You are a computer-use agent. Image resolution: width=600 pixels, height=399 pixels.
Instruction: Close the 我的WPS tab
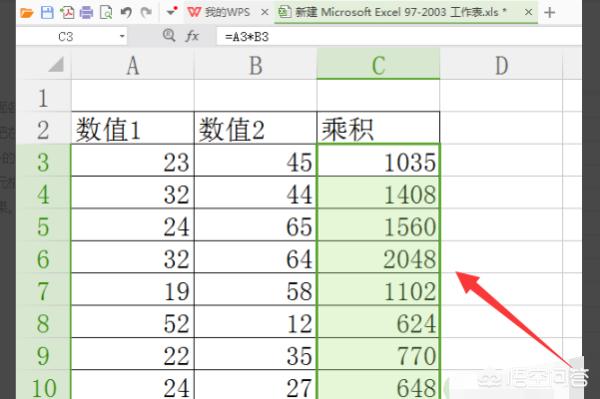tap(264, 12)
